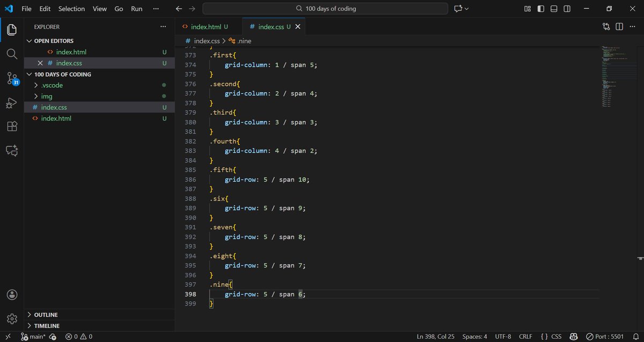Open index.html in project file tree
Screen dimensions: 644x342
click(100, 118)
